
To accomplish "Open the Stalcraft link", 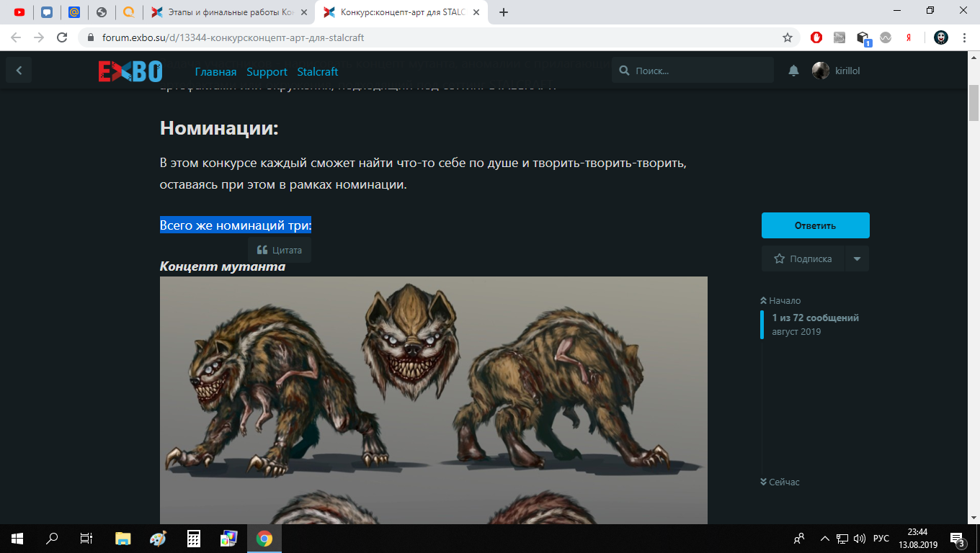I will 318,71.
